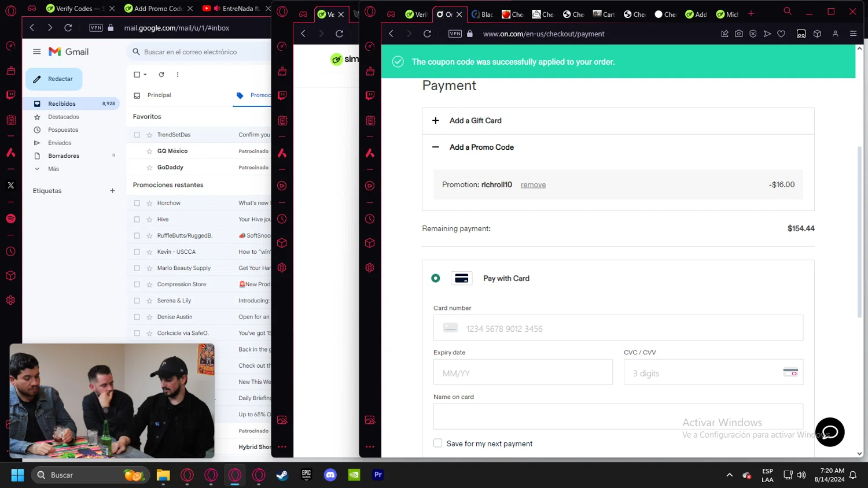The width and height of the screenshot is (868, 488).
Task: Select the Pay with Card radio button
Action: click(436, 279)
